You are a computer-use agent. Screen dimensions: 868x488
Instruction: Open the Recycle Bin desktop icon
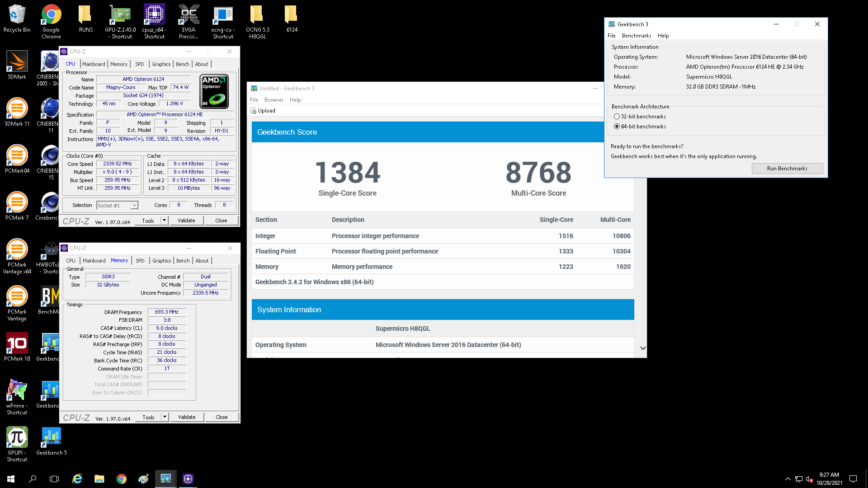coord(17,19)
